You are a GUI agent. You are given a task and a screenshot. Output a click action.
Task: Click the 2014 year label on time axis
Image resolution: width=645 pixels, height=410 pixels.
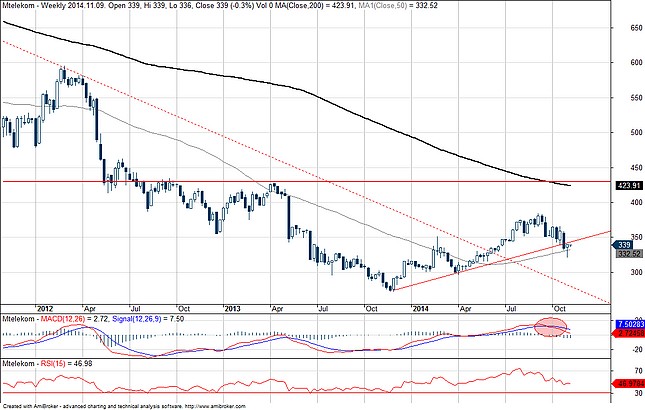click(420, 308)
